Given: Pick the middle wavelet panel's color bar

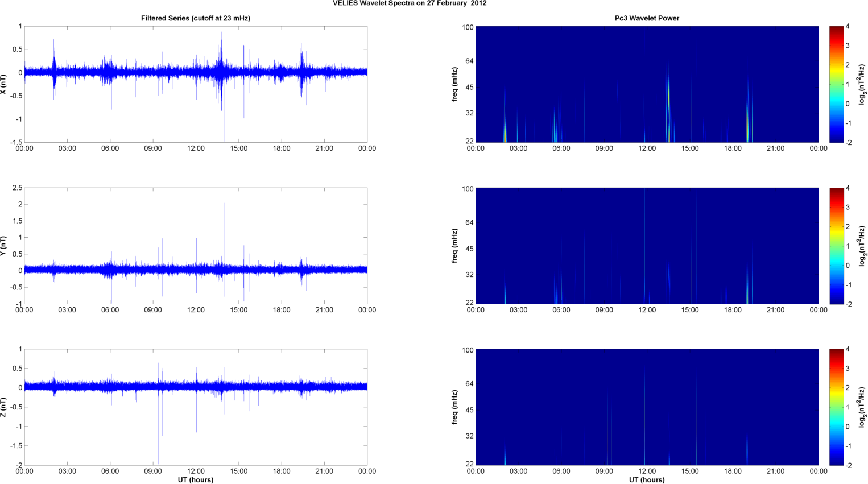Looking at the screenshot, I should click(836, 246).
